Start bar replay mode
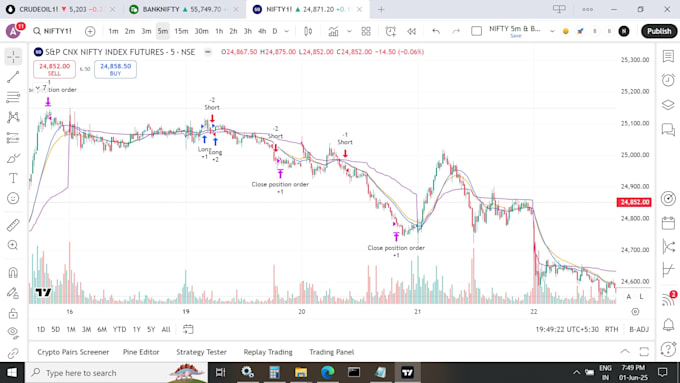 [x=412, y=31]
